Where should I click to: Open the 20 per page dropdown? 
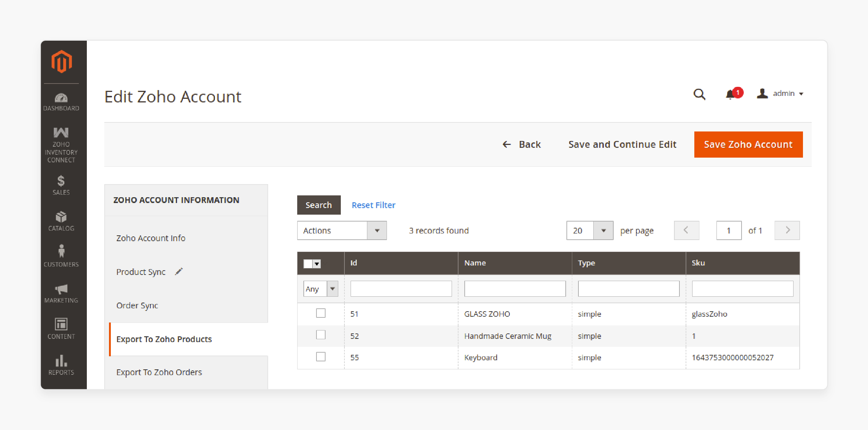point(590,231)
